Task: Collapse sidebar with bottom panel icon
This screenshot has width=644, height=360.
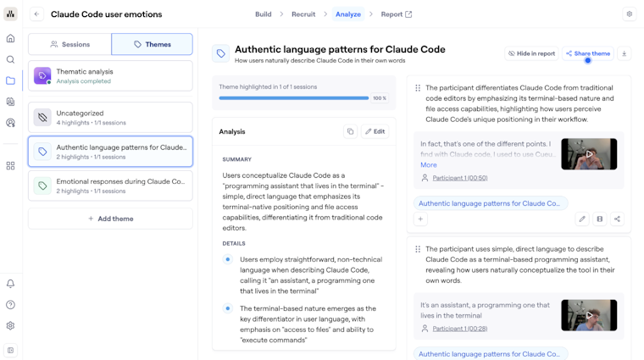Action: [x=11, y=350]
